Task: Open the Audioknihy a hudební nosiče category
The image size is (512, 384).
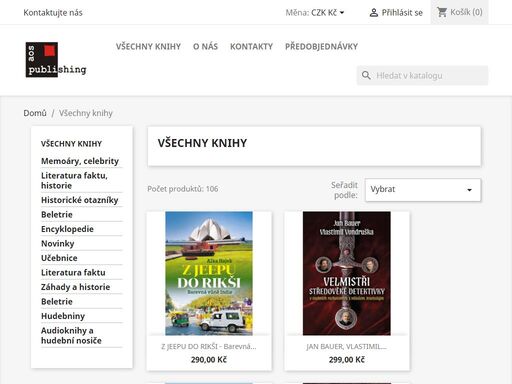Action: (x=71, y=335)
